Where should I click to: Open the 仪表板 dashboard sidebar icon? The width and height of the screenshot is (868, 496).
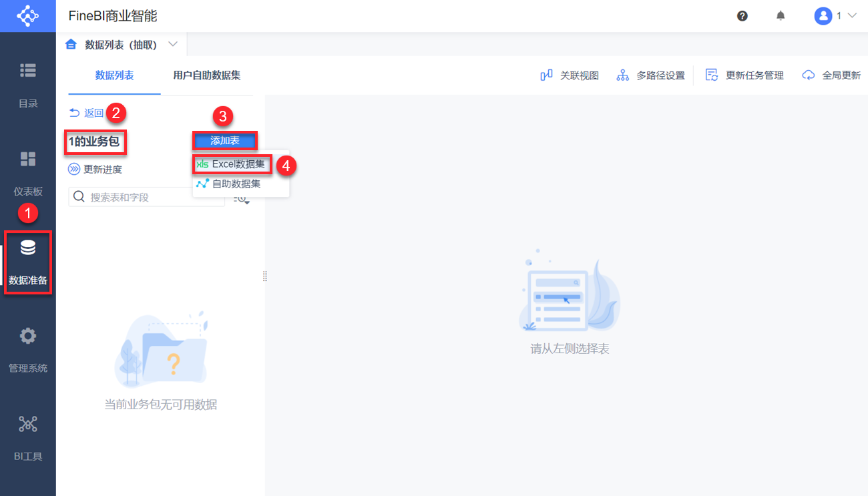pyautogui.click(x=28, y=159)
